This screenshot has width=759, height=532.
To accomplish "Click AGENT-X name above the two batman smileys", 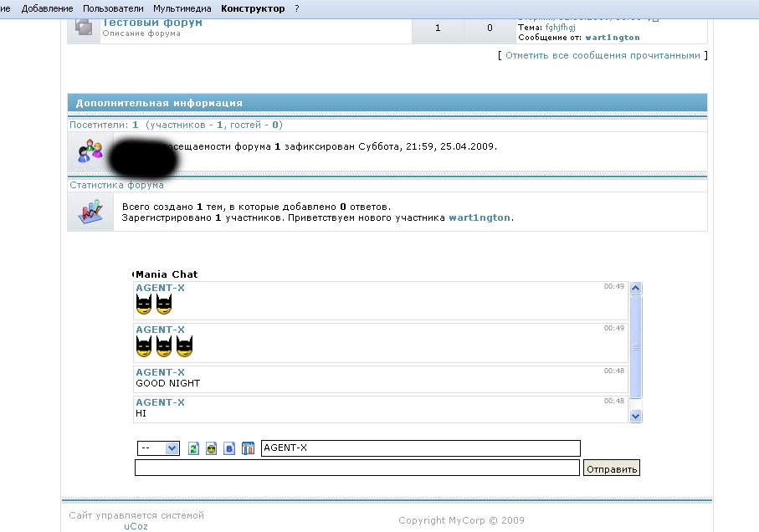I will [x=160, y=288].
